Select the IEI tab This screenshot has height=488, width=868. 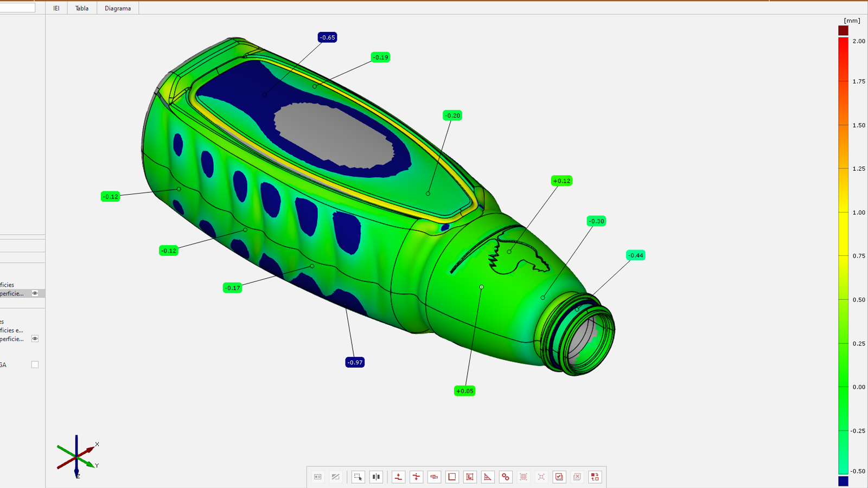[56, 8]
